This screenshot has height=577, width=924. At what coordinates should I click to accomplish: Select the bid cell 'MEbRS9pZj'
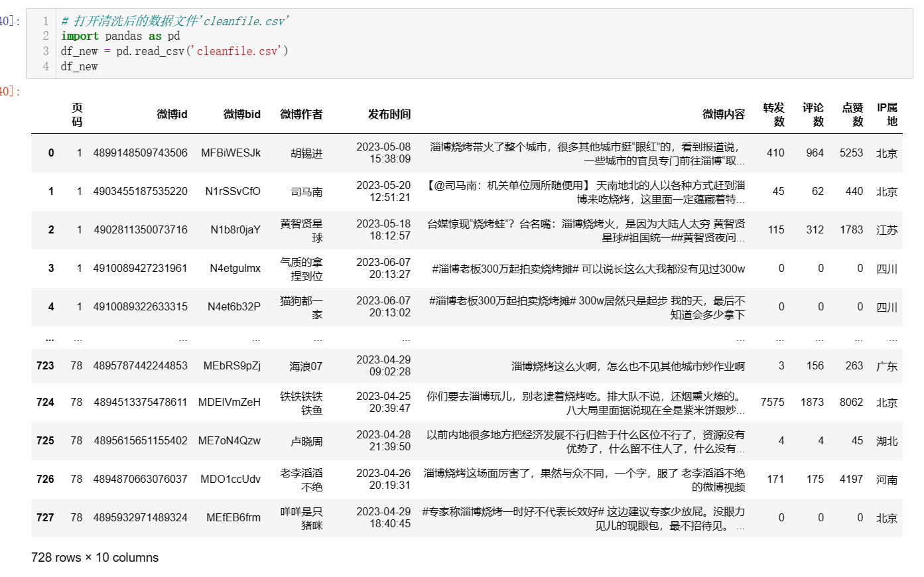point(232,365)
